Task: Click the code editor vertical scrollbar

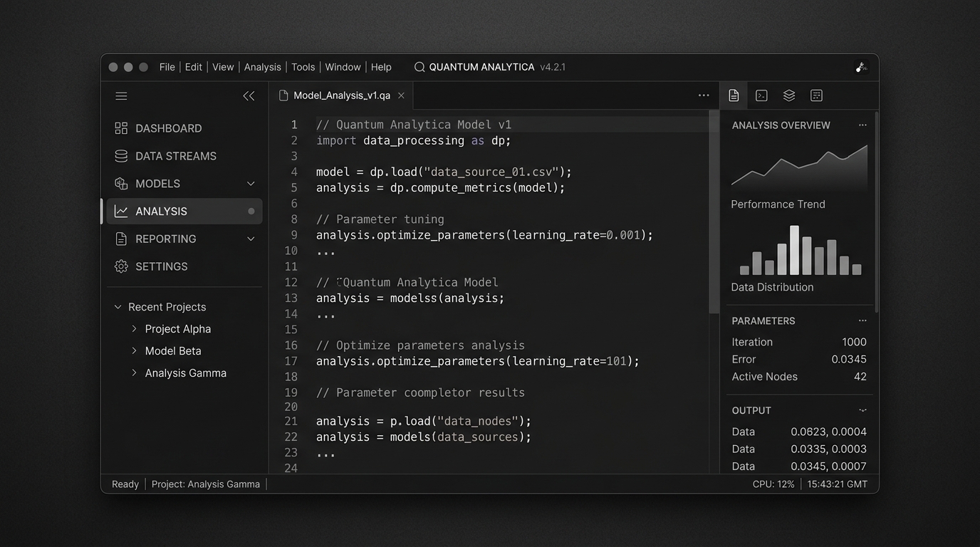Action: point(714,212)
